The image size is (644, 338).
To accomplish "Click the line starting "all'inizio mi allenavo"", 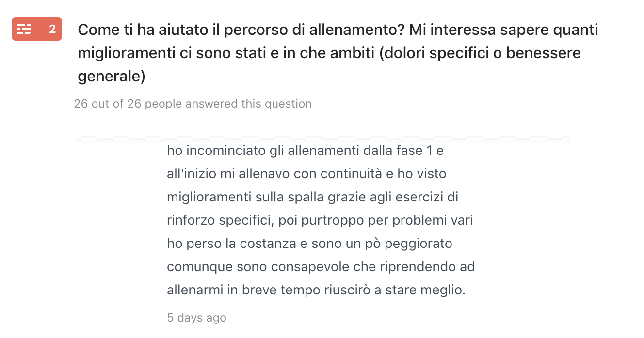I will 306,174.
